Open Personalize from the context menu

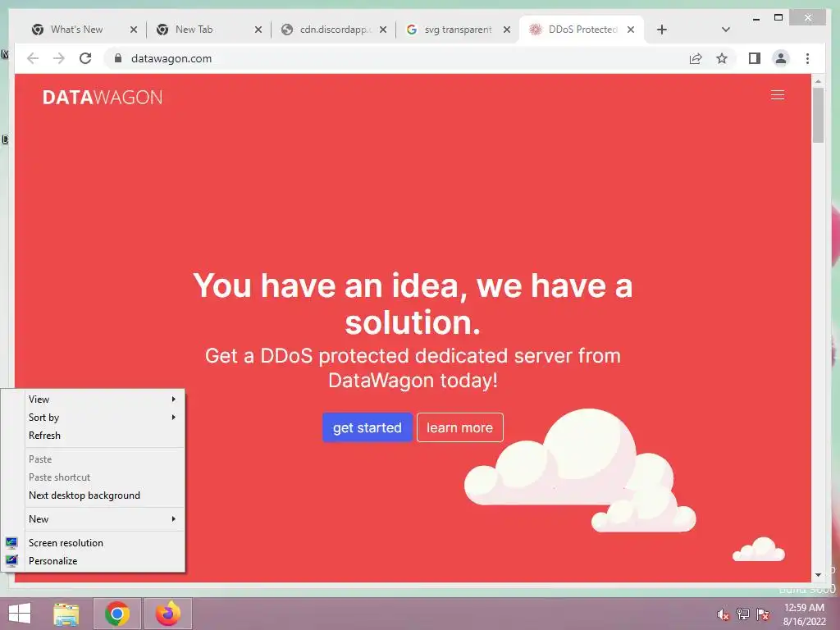94,561
